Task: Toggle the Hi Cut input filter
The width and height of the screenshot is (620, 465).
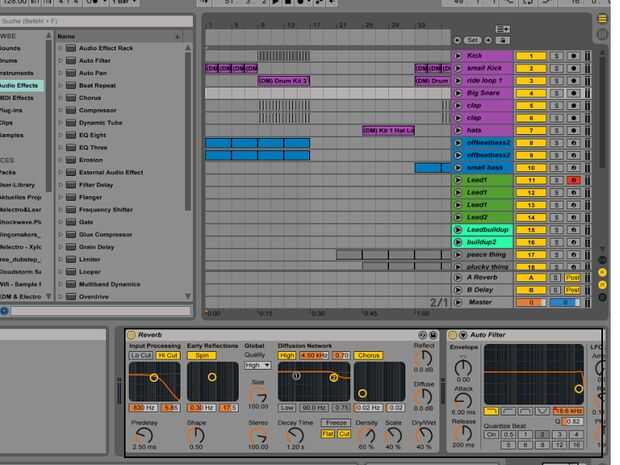Action: coord(168,355)
